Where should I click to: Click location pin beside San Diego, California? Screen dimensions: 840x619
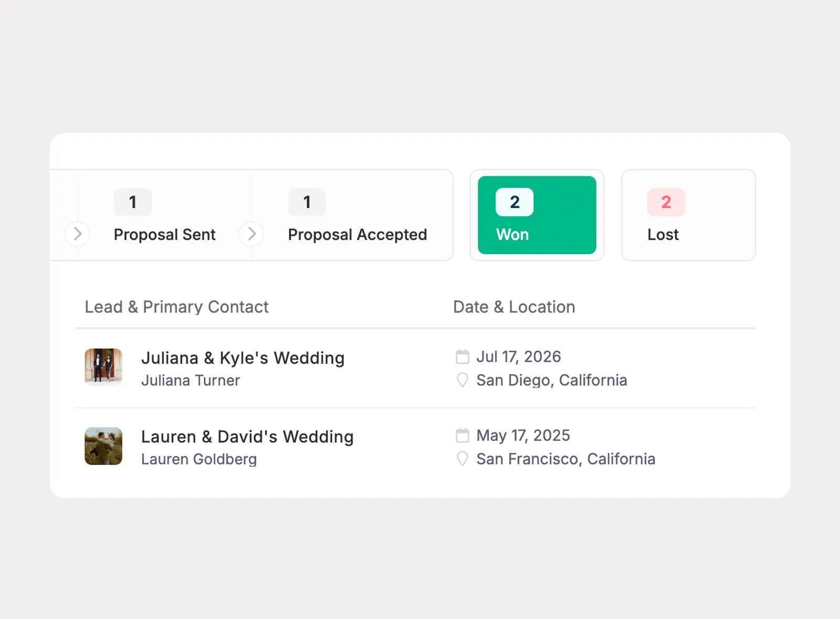click(463, 380)
